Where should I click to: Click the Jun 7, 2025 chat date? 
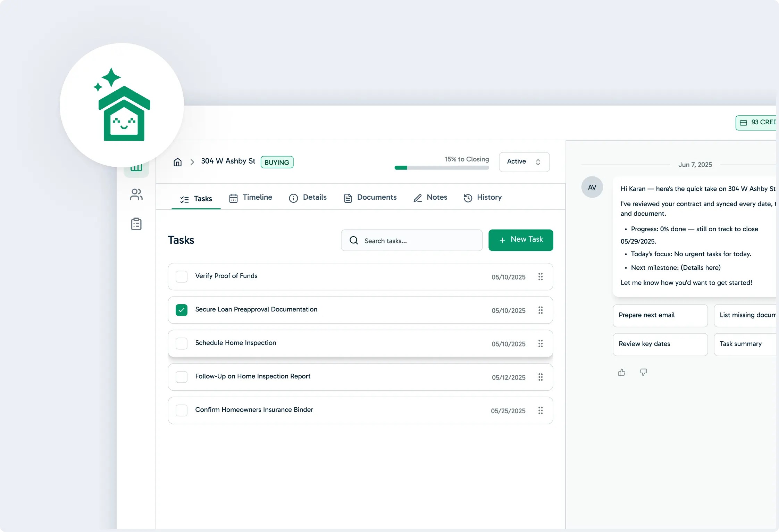coord(695,165)
